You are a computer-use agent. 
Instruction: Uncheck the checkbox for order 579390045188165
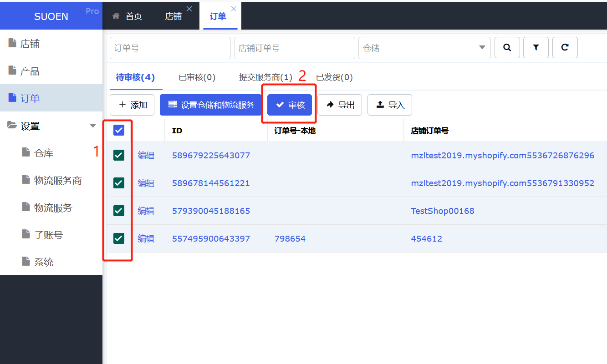(119, 211)
